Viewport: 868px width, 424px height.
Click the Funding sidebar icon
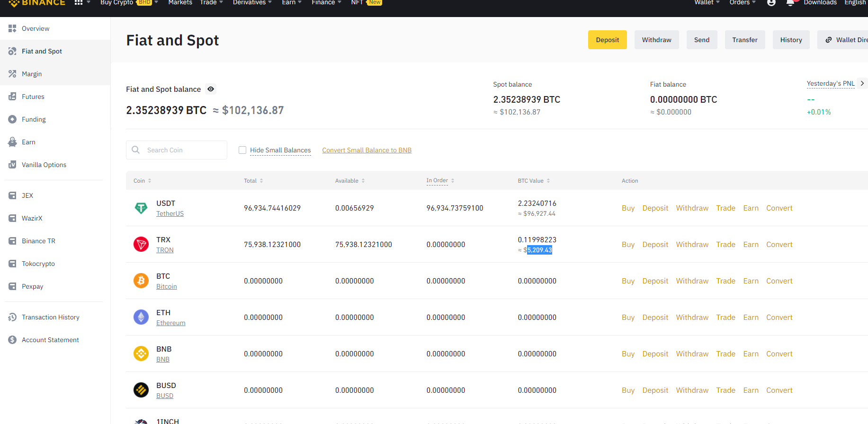(x=12, y=119)
